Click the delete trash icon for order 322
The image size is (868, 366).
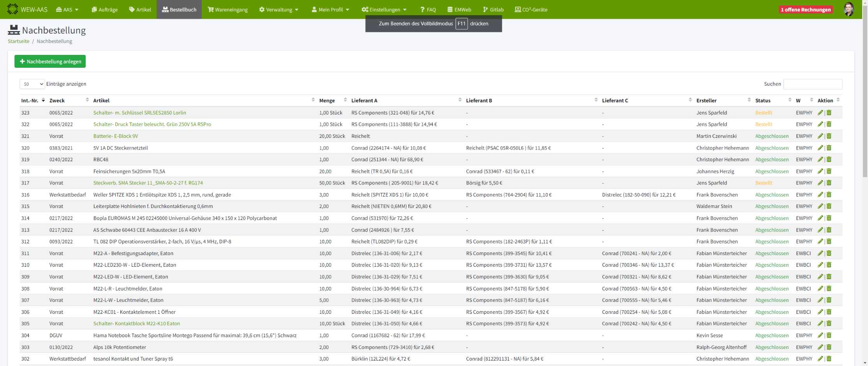coord(829,124)
